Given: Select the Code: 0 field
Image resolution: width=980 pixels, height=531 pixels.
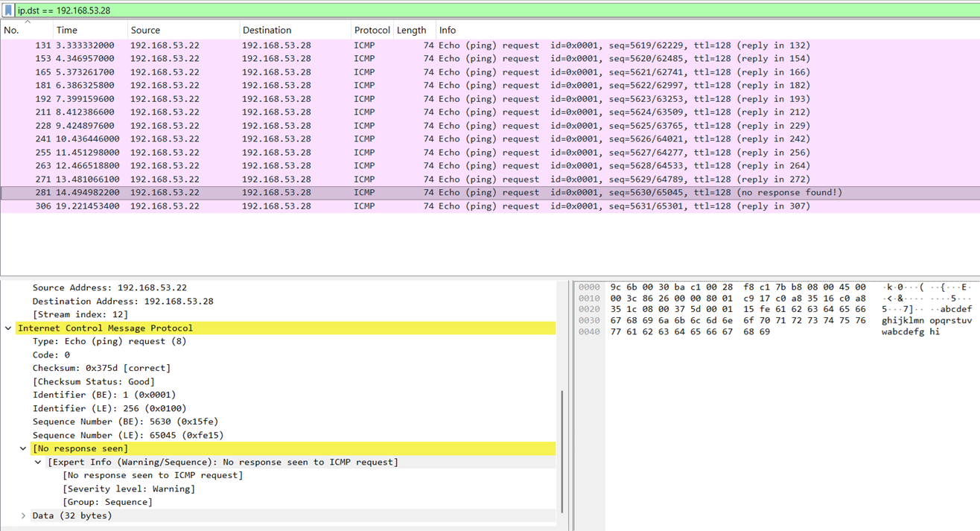Looking at the screenshot, I should pyautogui.click(x=51, y=355).
